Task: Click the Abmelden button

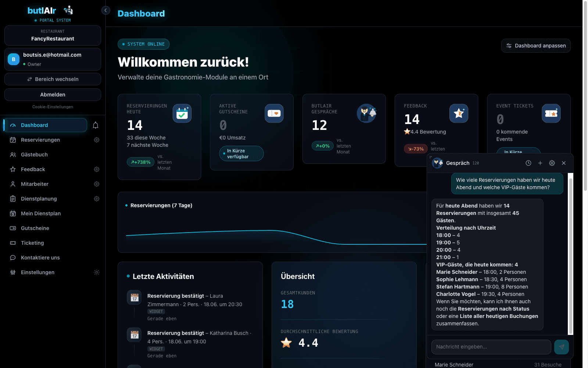Action: pos(53,95)
